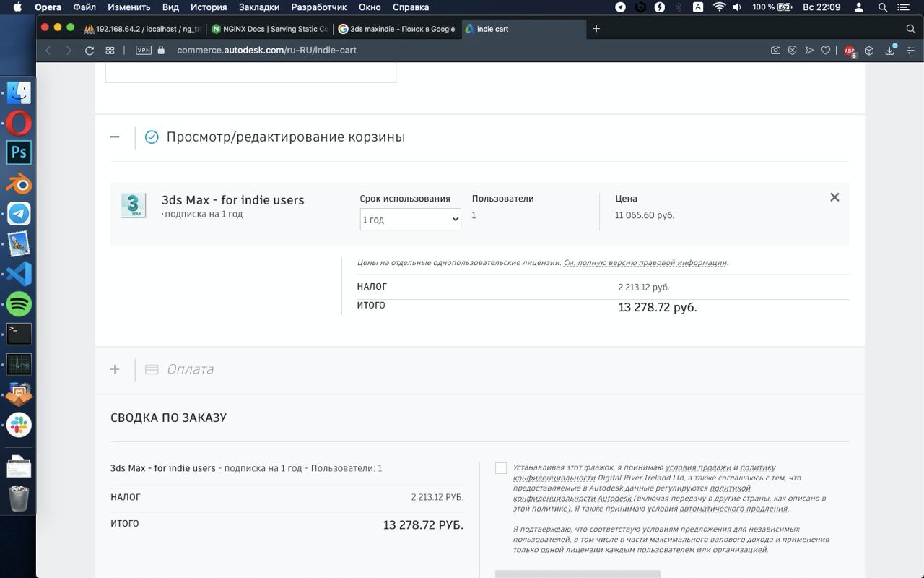
Task: Click the 3ds Max product thumbnail
Action: (x=133, y=205)
